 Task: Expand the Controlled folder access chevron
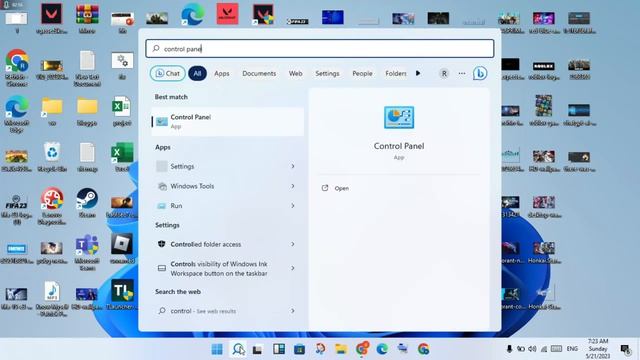click(x=293, y=244)
